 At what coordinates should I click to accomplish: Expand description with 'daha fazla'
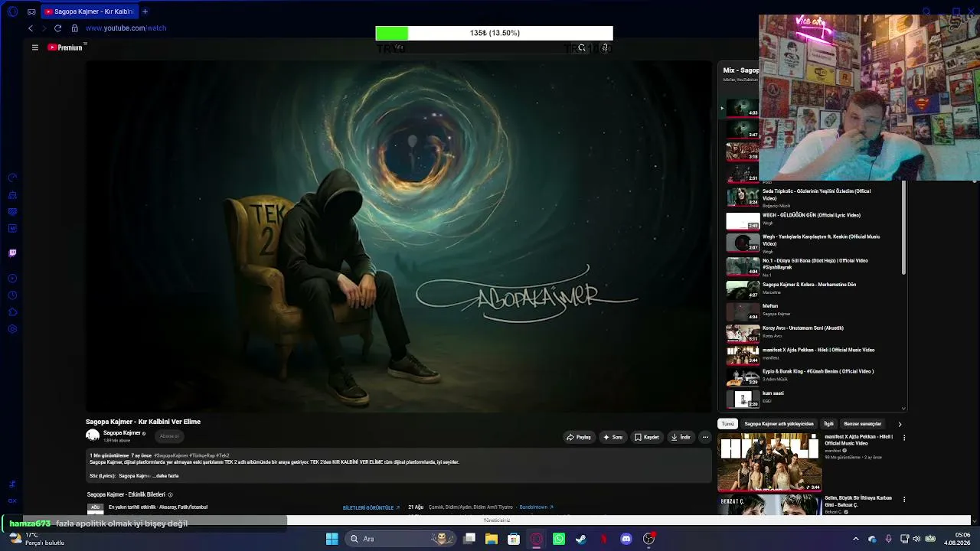[166, 476]
